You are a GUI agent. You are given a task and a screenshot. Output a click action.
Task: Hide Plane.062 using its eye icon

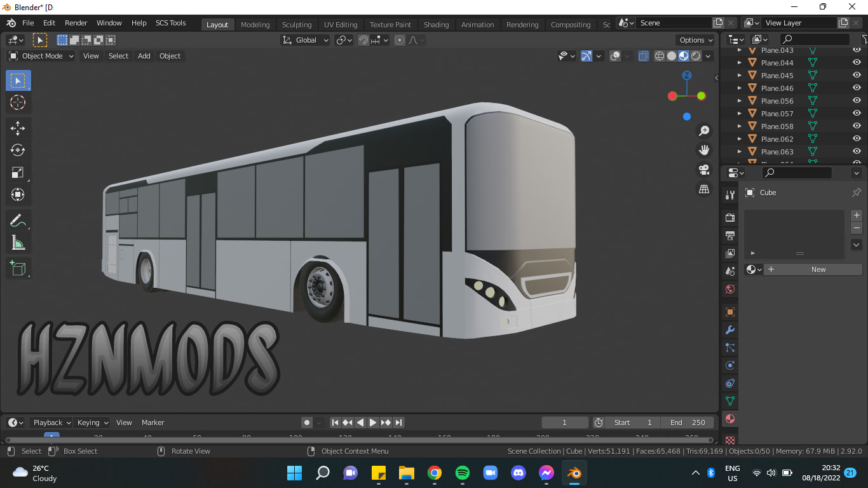pyautogui.click(x=857, y=139)
